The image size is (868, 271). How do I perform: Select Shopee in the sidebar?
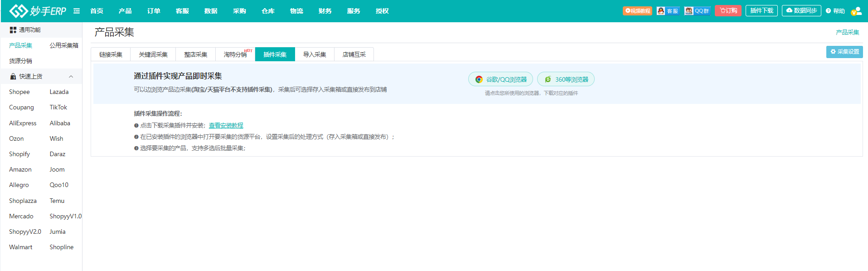[x=19, y=92]
